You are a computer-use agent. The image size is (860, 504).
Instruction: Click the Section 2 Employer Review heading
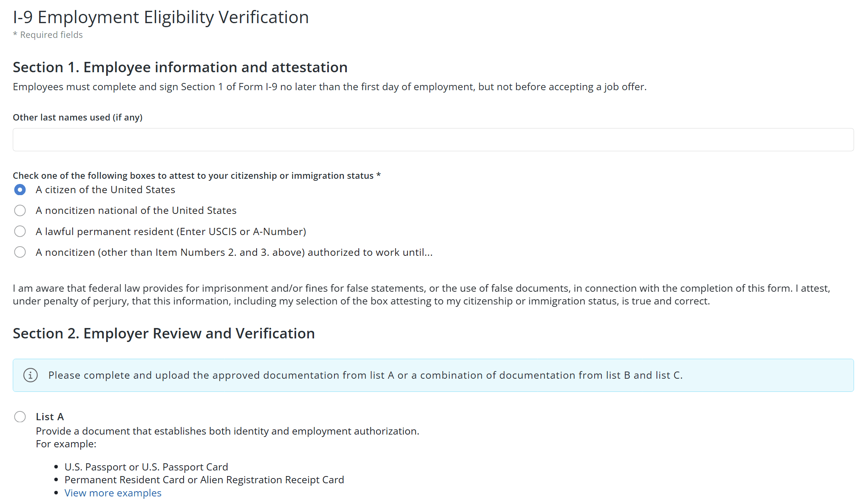164,333
